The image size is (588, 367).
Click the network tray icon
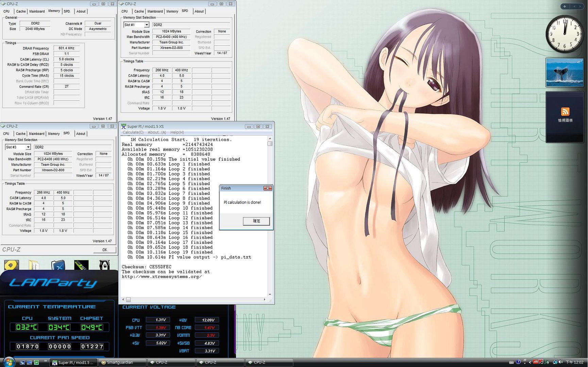click(555, 362)
